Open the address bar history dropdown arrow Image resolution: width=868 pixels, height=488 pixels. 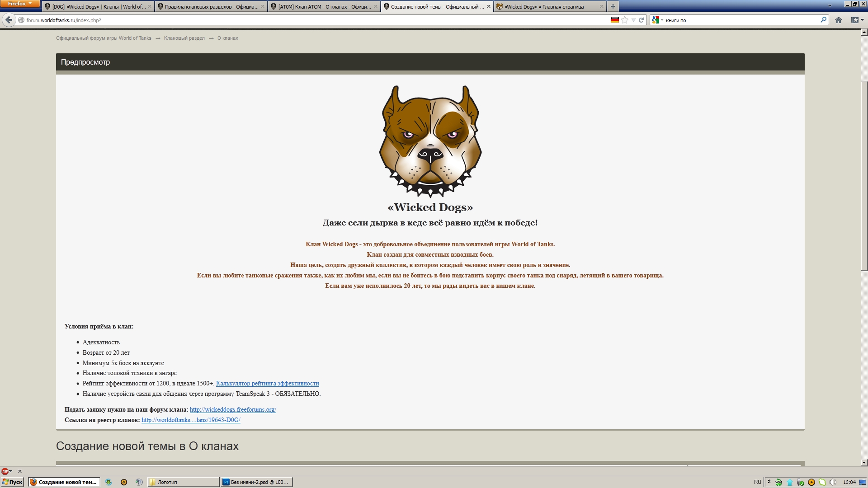pos(633,20)
